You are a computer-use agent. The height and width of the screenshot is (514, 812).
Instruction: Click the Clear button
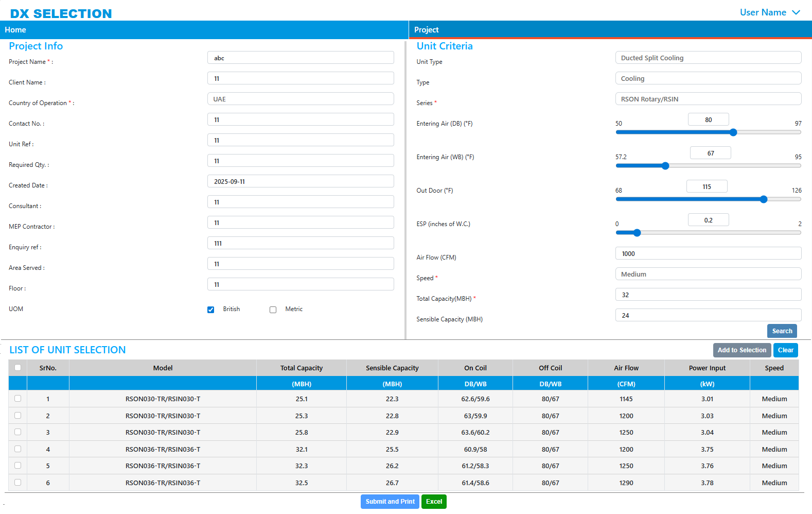pyautogui.click(x=785, y=350)
